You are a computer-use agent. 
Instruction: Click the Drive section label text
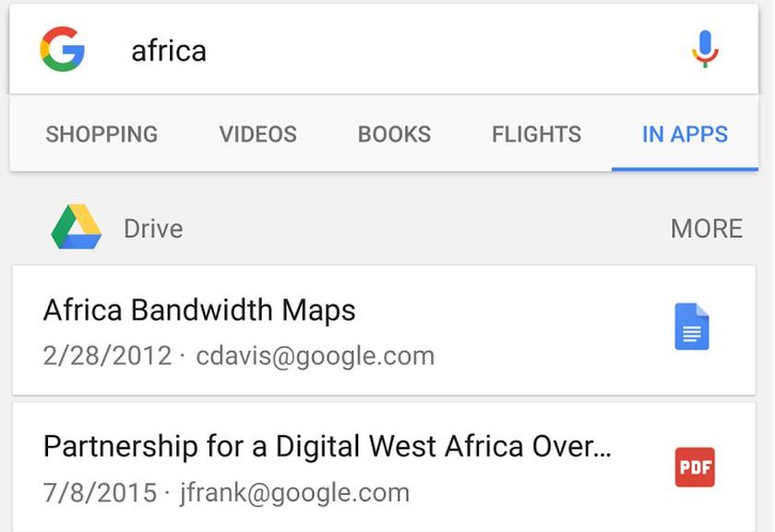coord(153,229)
